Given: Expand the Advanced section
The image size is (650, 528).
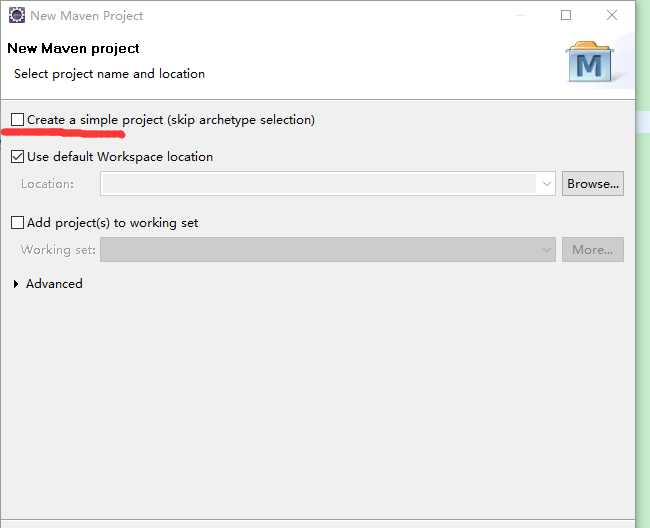Looking at the screenshot, I should (x=16, y=284).
